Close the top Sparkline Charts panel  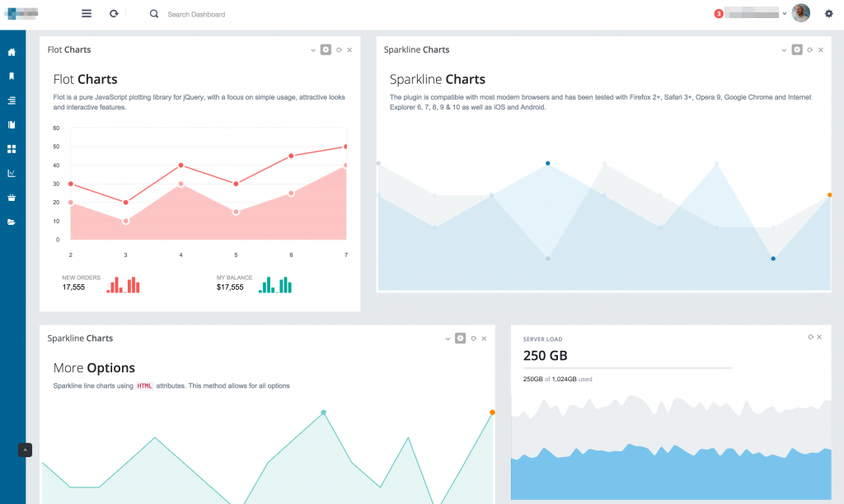[821, 50]
